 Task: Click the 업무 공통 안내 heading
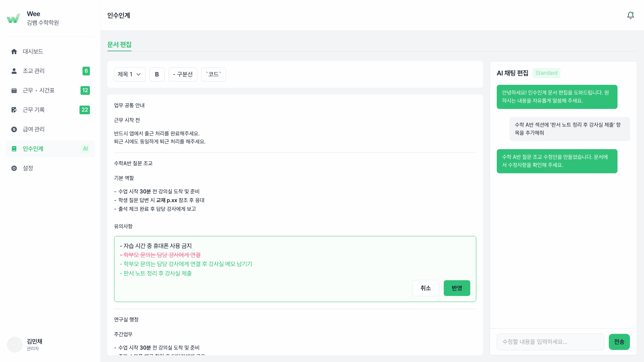click(129, 106)
